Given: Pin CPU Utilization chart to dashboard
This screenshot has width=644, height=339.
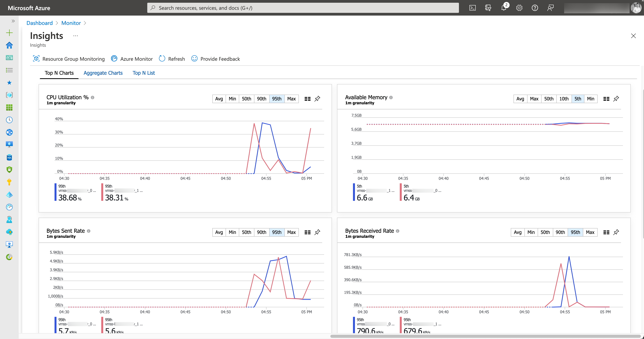Looking at the screenshot, I should click(317, 99).
